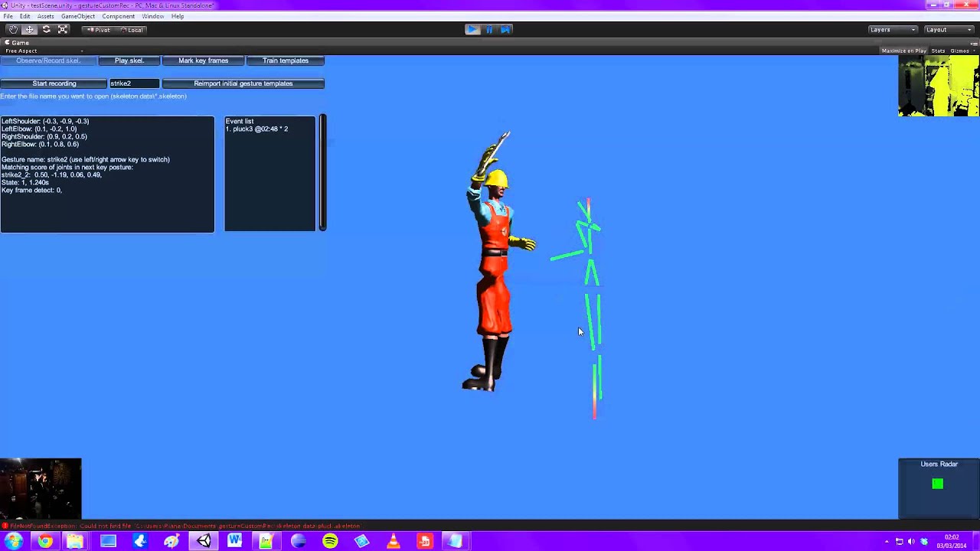The image size is (980, 551).
Task: Click the Train templates button
Action: pos(286,60)
